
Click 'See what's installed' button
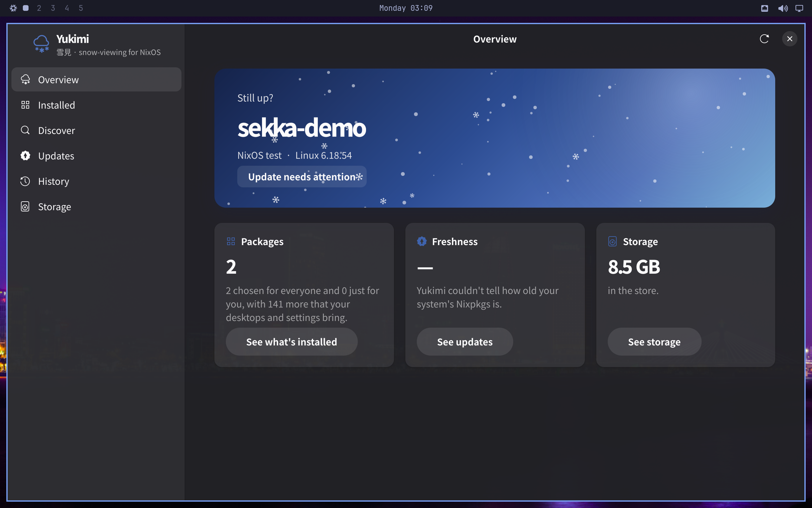point(291,342)
